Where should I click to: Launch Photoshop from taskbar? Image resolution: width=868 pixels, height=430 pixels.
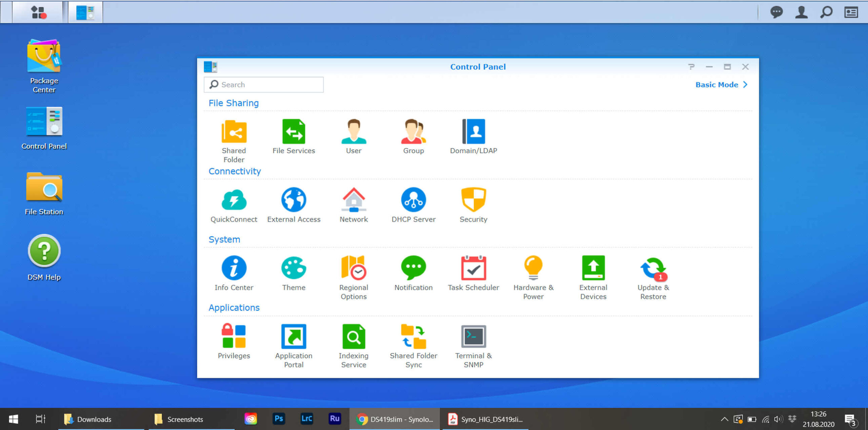[279, 418]
